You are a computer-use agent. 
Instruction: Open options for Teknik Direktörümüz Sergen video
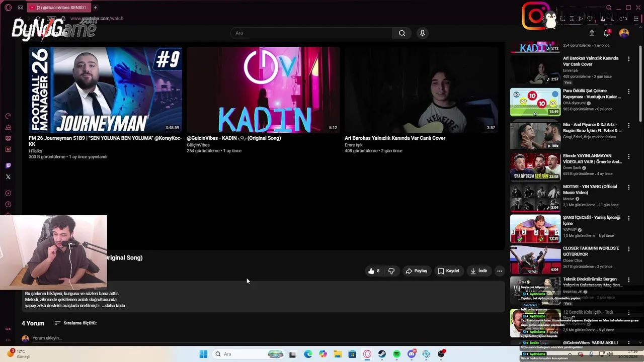[628, 280]
